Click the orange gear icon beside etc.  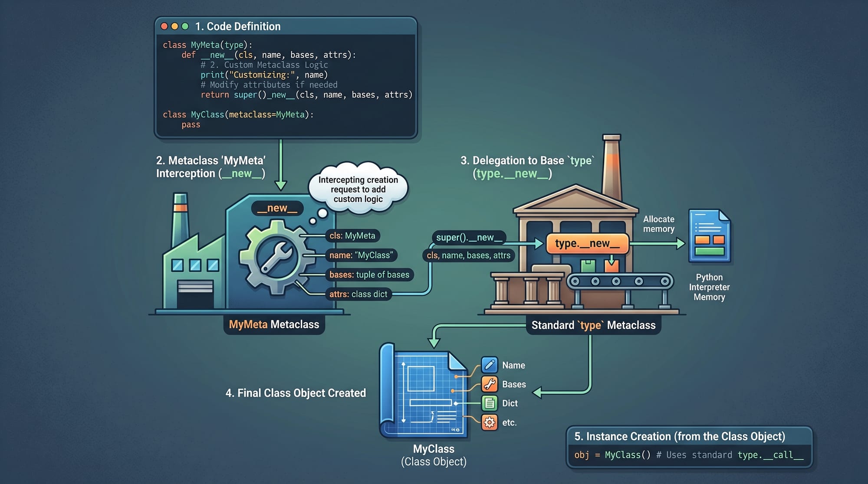click(490, 422)
